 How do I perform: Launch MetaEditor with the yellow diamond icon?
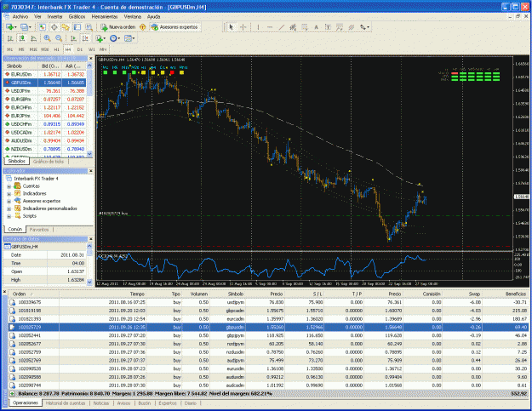[x=143, y=27]
